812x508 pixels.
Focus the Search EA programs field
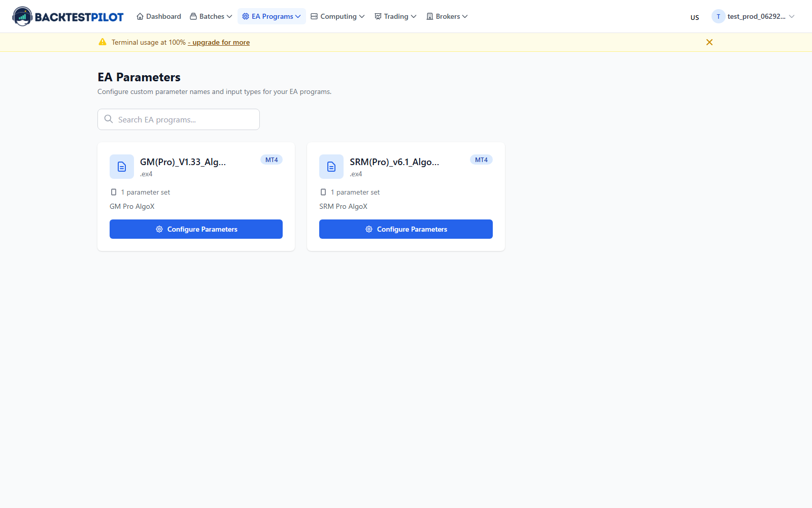coord(179,119)
